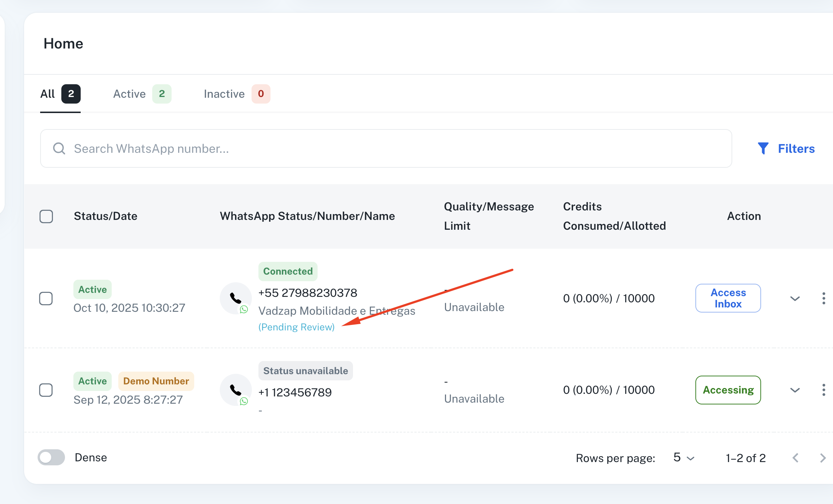
Task: Click phone icon for +55 27988230378
Action: pos(236,298)
